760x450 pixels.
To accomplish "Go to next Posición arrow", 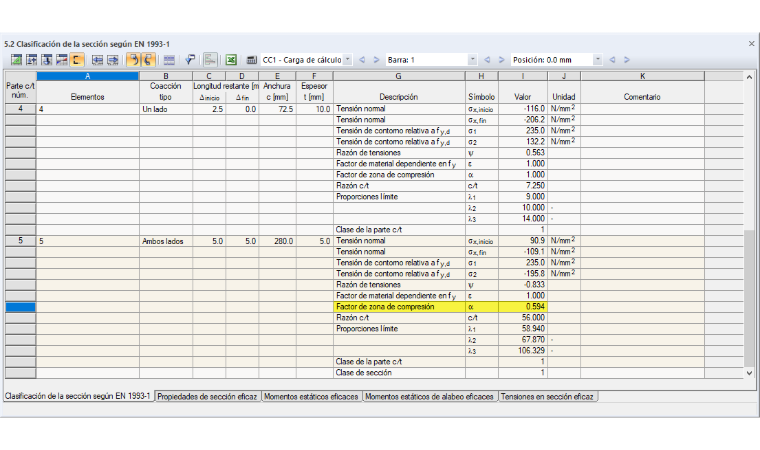I will point(627,60).
